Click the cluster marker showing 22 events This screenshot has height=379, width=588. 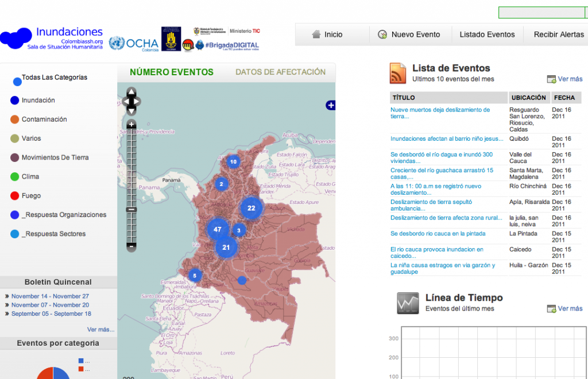coord(251,208)
